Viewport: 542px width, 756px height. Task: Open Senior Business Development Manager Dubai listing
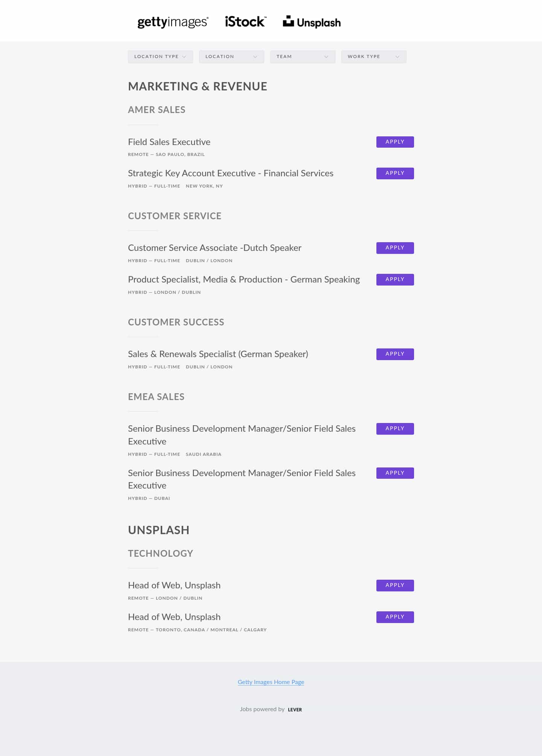coord(242,479)
